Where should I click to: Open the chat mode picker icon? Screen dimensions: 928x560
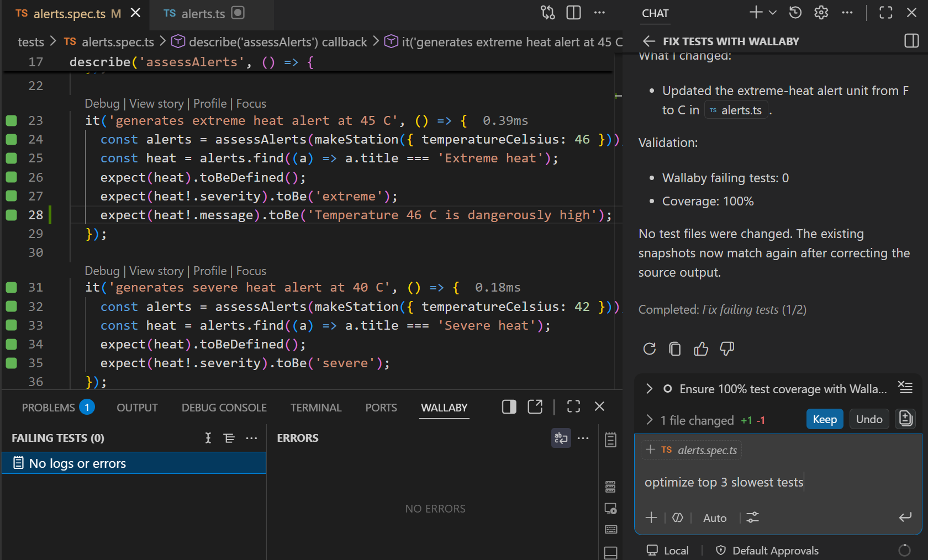(x=678, y=517)
